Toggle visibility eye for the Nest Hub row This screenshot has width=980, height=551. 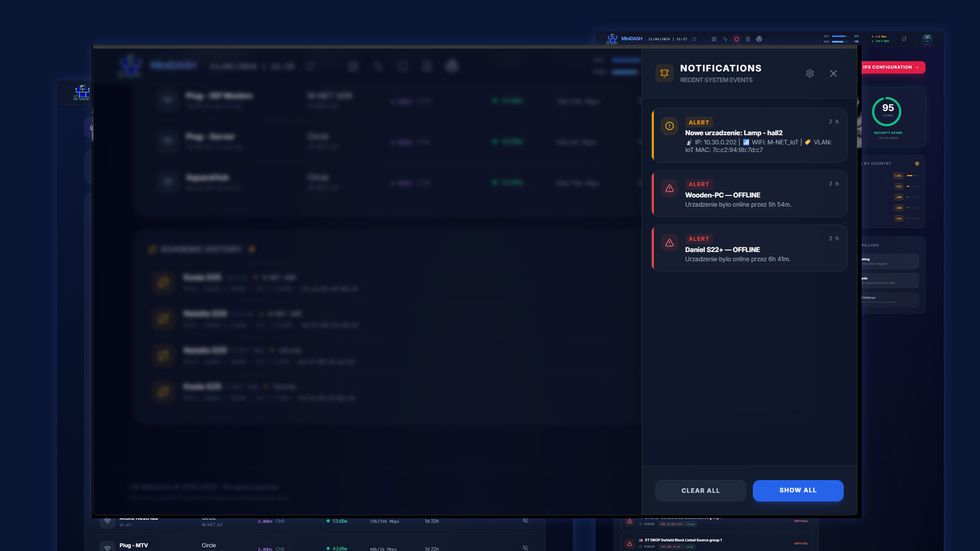pos(525,521)
